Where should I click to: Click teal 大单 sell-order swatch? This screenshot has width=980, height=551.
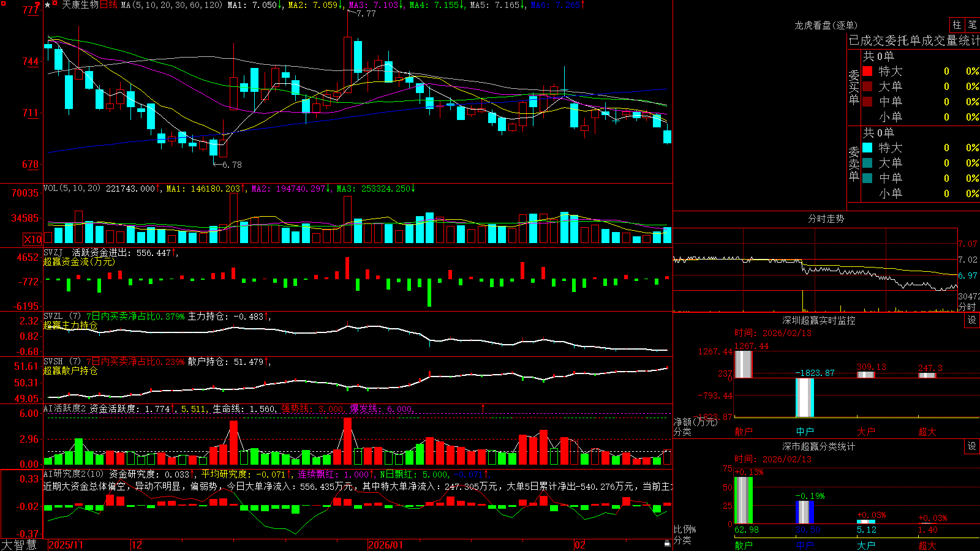tap(867, 163)
